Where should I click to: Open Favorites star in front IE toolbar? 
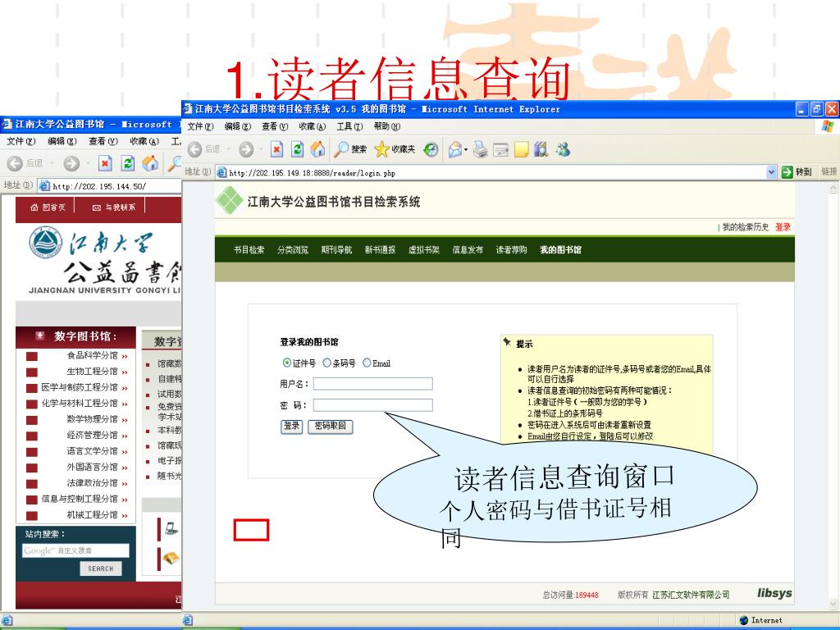[x=381, y=149]
